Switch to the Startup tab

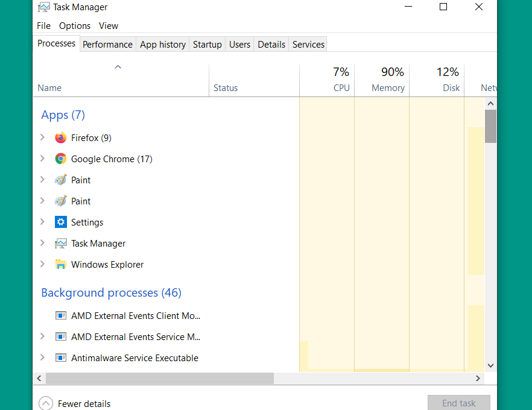(x=207, y=45)
